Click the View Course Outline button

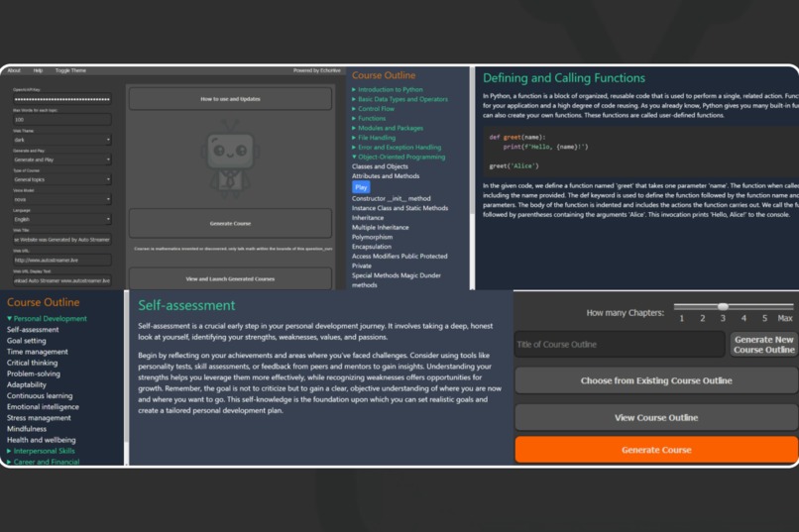coord(656,417)
